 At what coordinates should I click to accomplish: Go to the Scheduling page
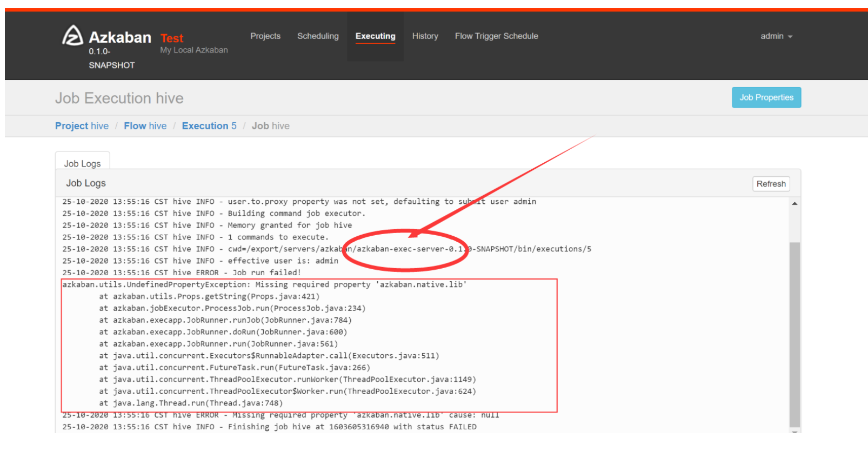tap(318, 36)
